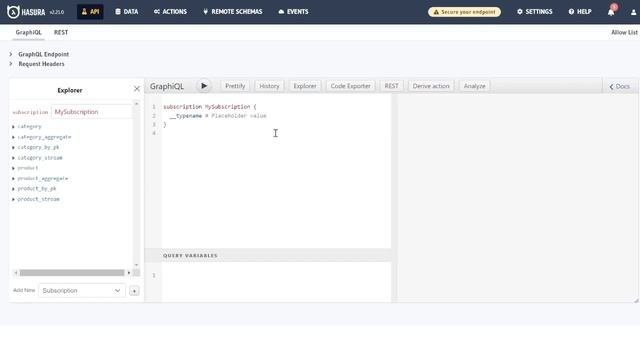
Task: Open the Code Exporter
Action: tap(351, 86)
